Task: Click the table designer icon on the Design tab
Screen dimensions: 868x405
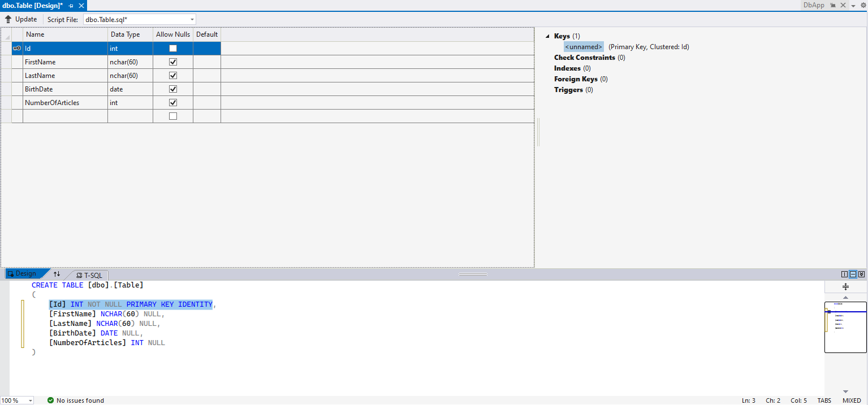Action: click(10, 274)
